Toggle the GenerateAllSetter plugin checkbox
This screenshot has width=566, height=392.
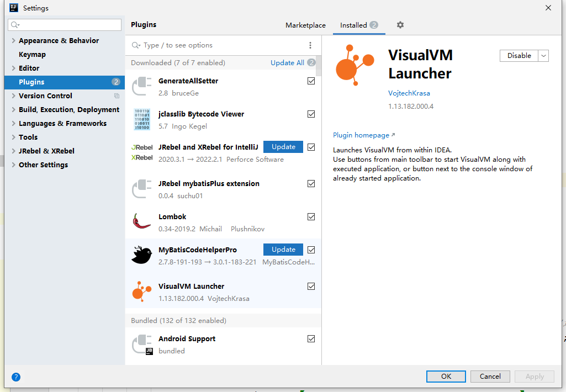pos(311,81)
